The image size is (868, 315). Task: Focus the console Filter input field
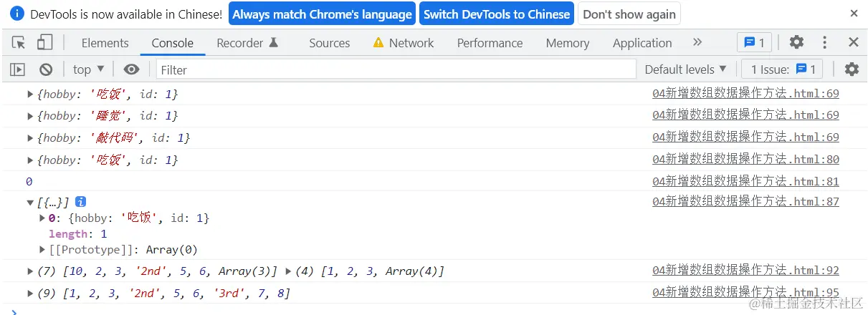396,69
